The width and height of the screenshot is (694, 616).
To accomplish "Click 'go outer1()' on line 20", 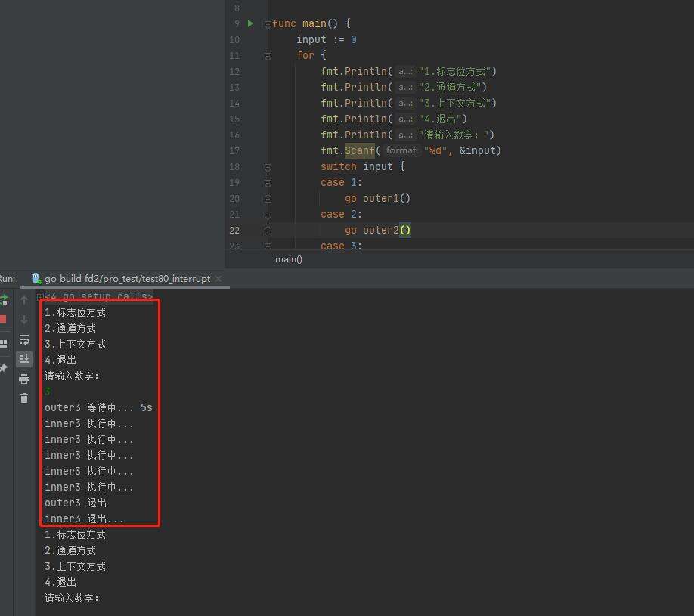I will (377, 198).
